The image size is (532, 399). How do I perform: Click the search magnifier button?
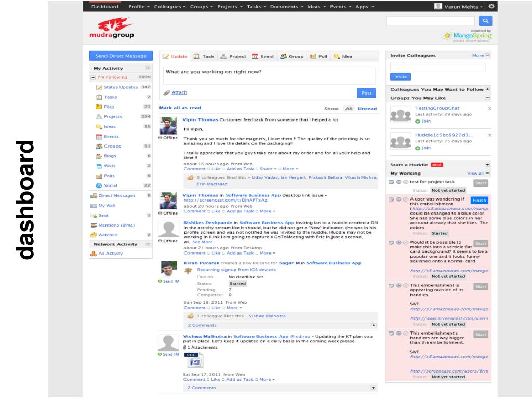point(486,21)
